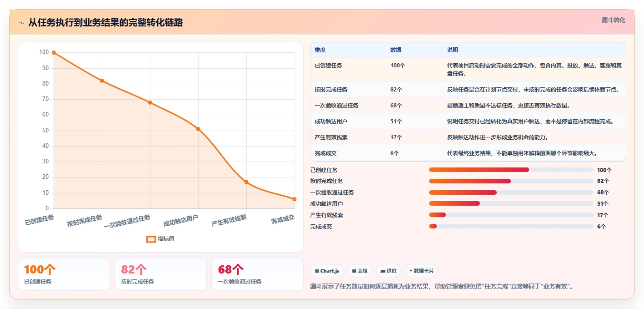644x309 pixels.
Task: Click the footer note starting 漏斗展示了
Action: pyautogui.click(x=443, y=287)
